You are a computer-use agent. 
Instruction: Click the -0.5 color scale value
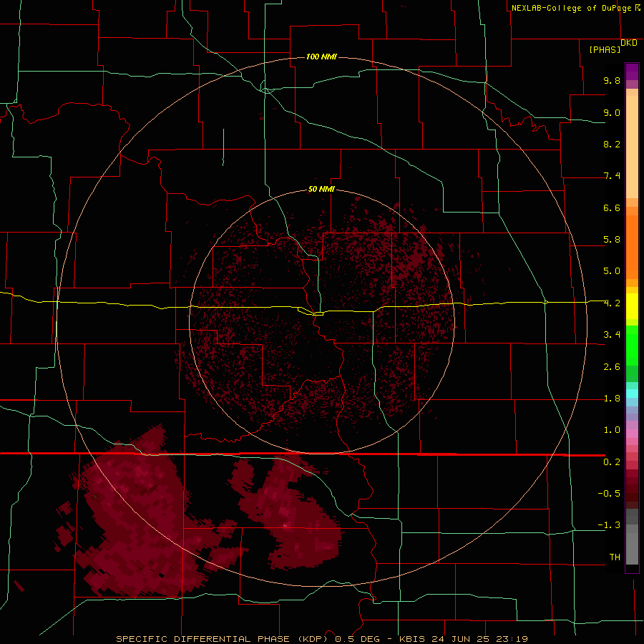[609, 494]
